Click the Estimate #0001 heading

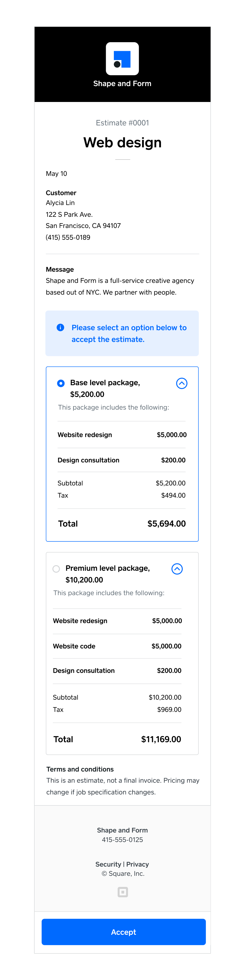122,122
